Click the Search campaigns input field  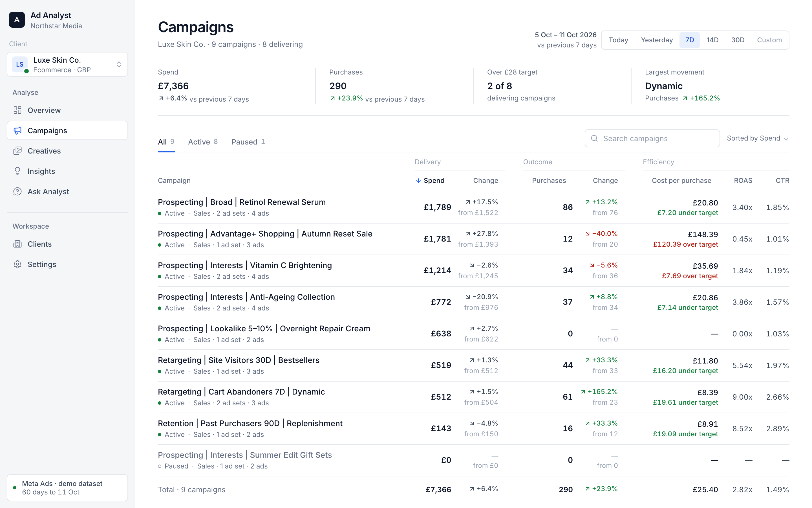pos(652,138)
